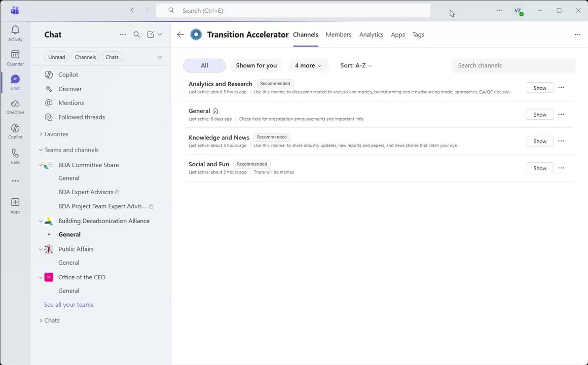588x365 pixels.
Task: Switch to the Apps tab
Action: click(x=398, y=34)
